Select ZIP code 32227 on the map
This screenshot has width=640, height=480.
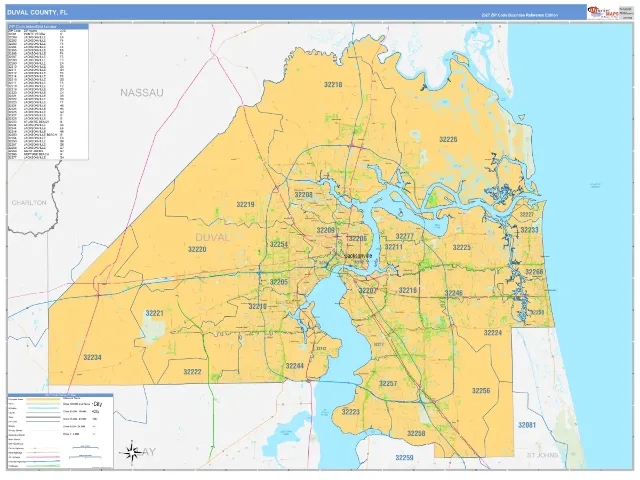527,214
